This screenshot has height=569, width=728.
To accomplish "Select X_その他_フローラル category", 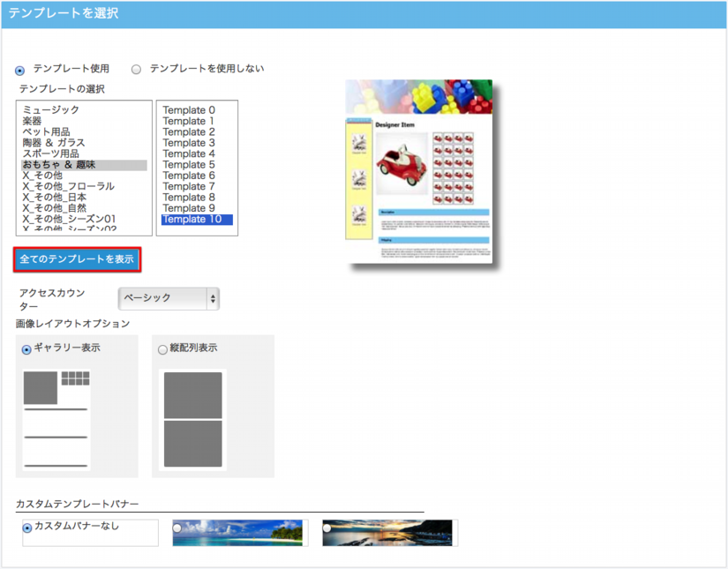I will tap(69, 186).
